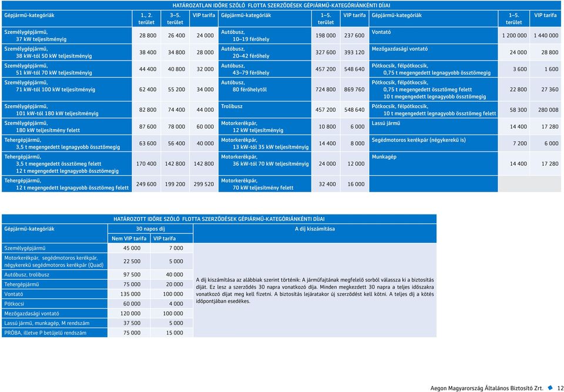
Task: Click the 'Autóbusz, trolibusz' row label
Action: (x=26, y=274)
